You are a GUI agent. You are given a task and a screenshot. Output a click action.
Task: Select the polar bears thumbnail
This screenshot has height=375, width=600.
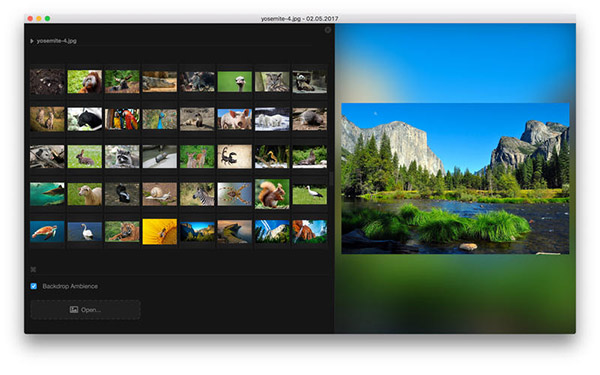click(272, 119)
